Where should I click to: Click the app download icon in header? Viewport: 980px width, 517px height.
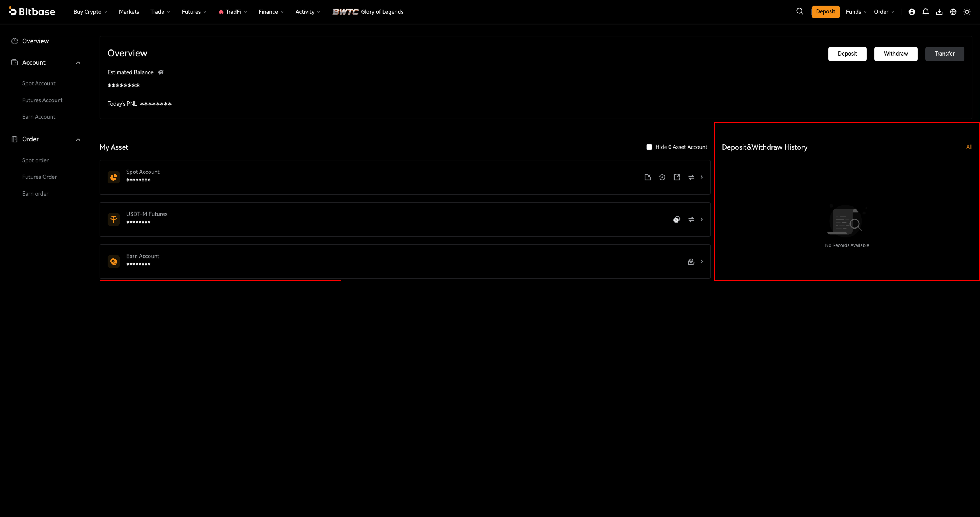coord(939,12)
